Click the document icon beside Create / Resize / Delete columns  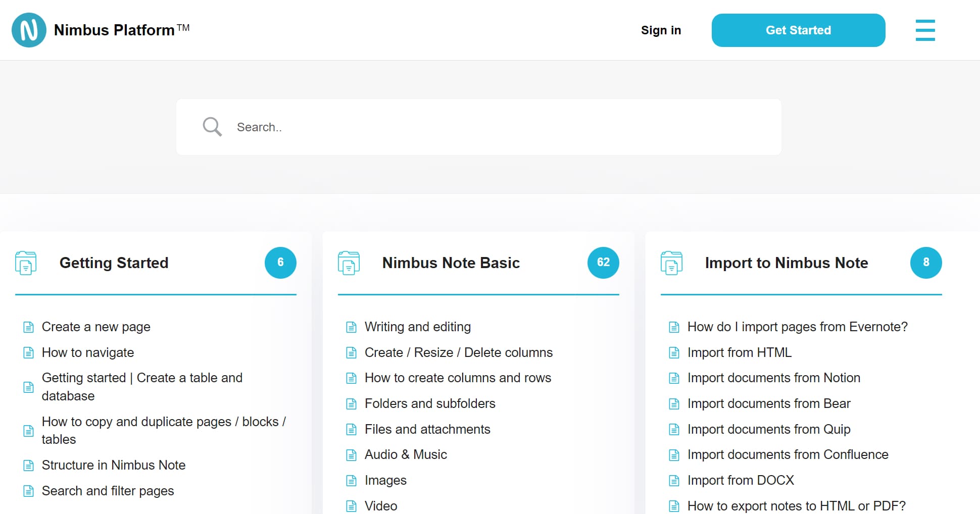tap(351, 352)
